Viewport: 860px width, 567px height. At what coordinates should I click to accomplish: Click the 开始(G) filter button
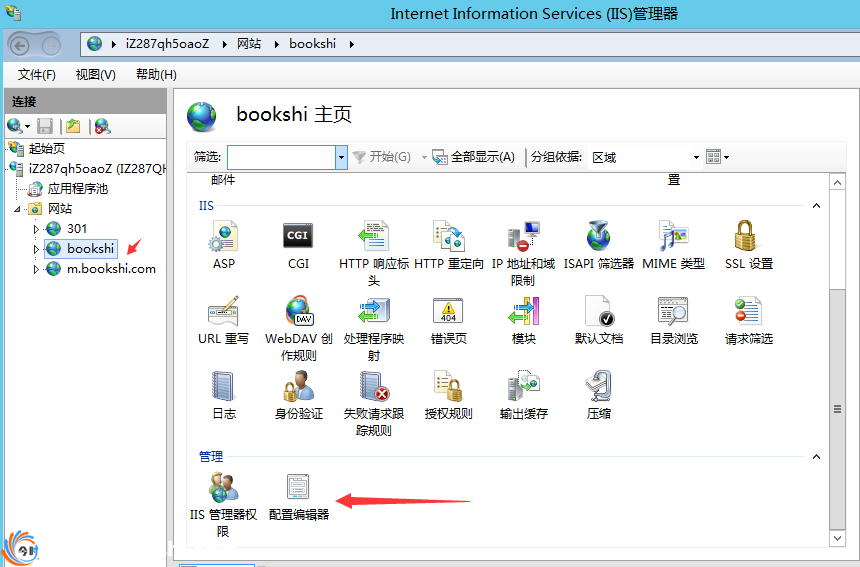coord(381,157)
